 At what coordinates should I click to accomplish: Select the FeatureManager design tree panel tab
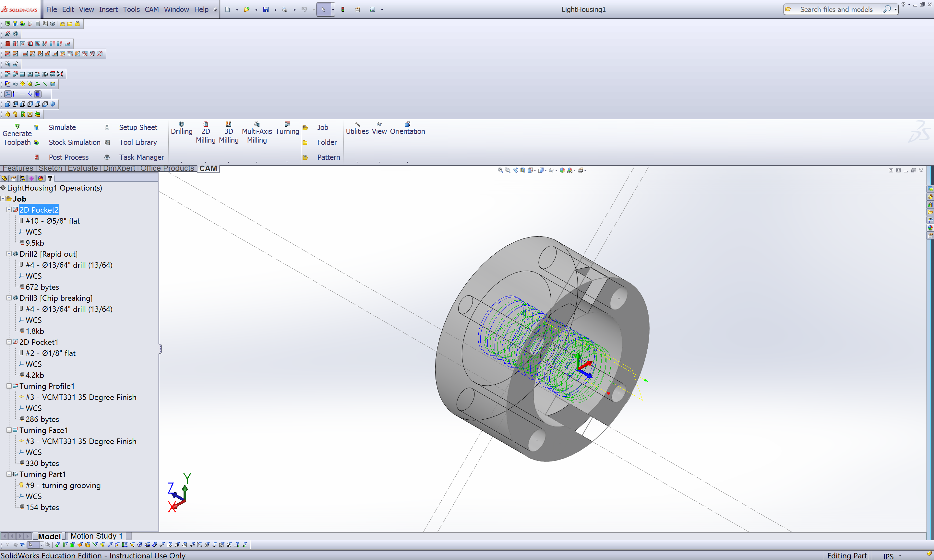4,178
